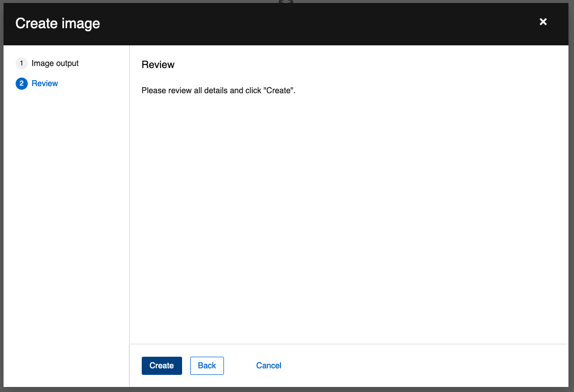Screen dimensions: 574x392
Task: Close the Create image dialog with X
Action: 543,22
